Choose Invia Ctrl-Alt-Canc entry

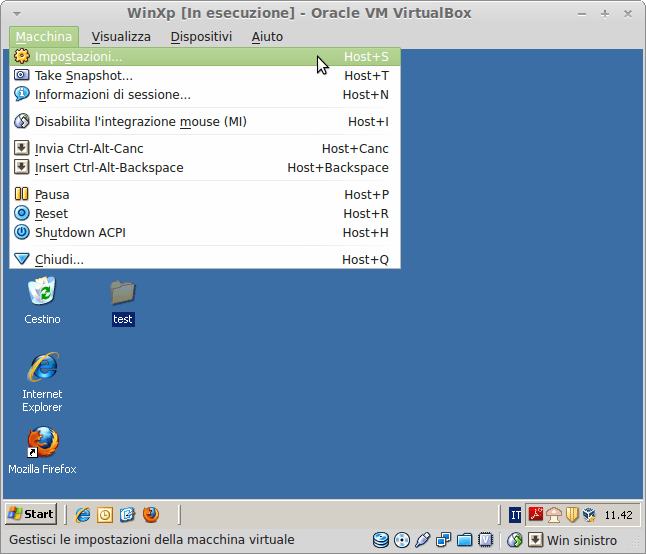point(205,148)
